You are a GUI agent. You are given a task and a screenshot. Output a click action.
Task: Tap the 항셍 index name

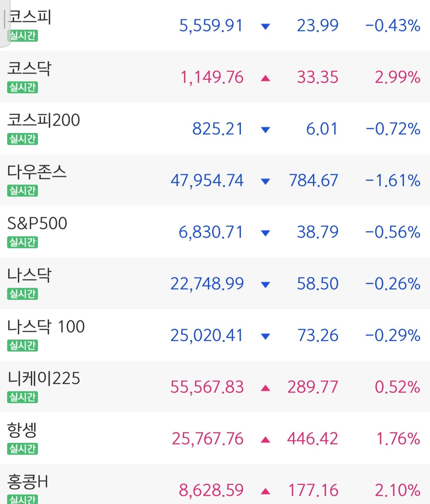coord(22,430)
